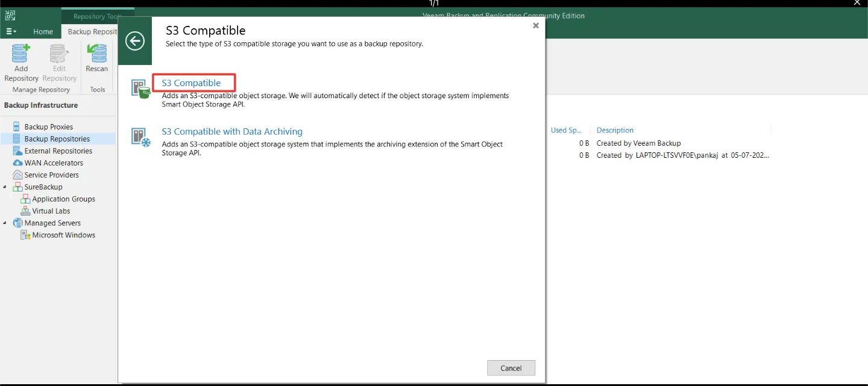
Task: Close the S3 Compatible dialog
Action: [x=536, y=25]
